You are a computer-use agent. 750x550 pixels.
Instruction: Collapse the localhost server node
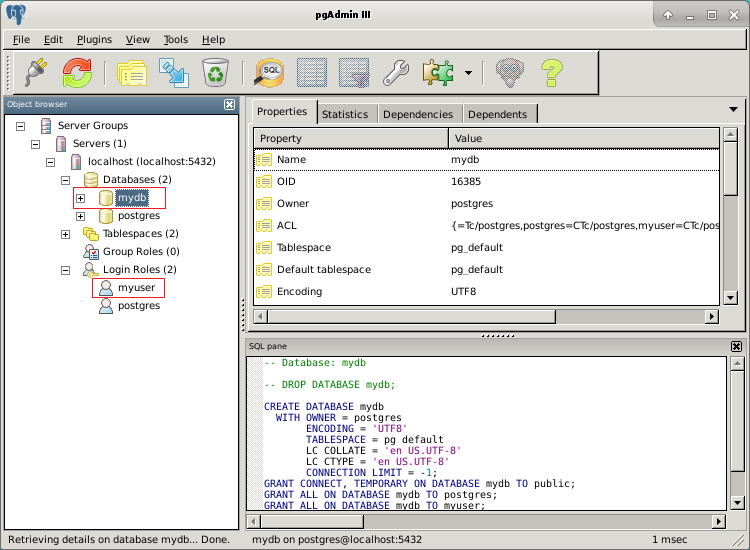click(x=51, y=162)
